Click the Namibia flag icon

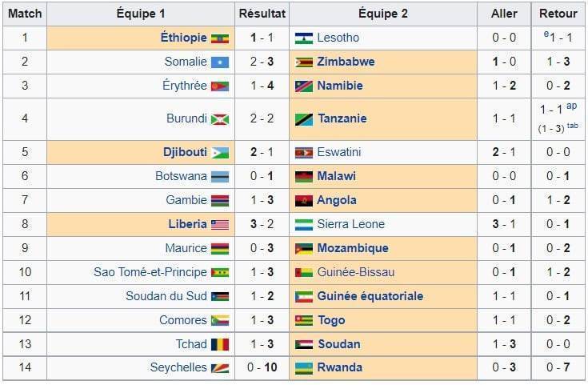click(304, 86)
